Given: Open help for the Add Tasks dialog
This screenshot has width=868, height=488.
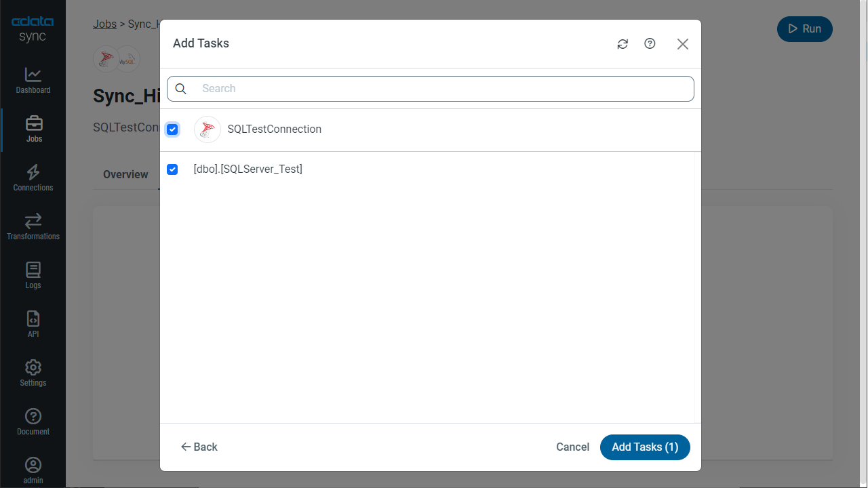Looking at the screenshot, I should (650, 43).
